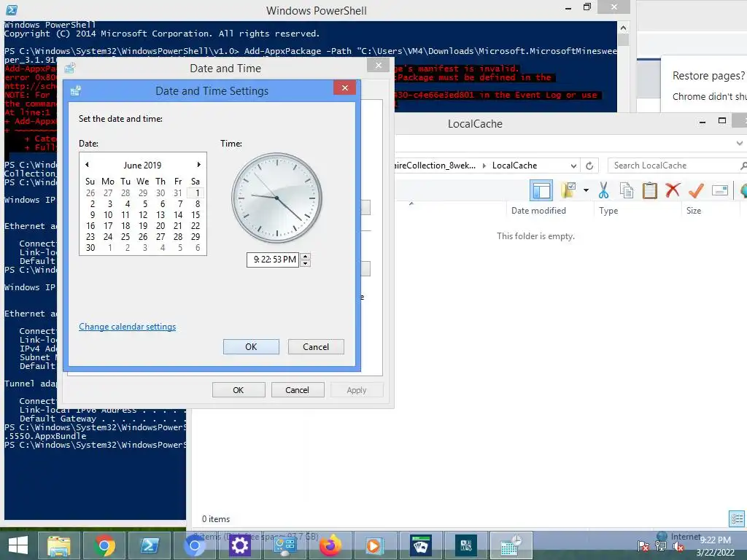
Task: Select June 24 in the calendar
Action: [108, 237]
